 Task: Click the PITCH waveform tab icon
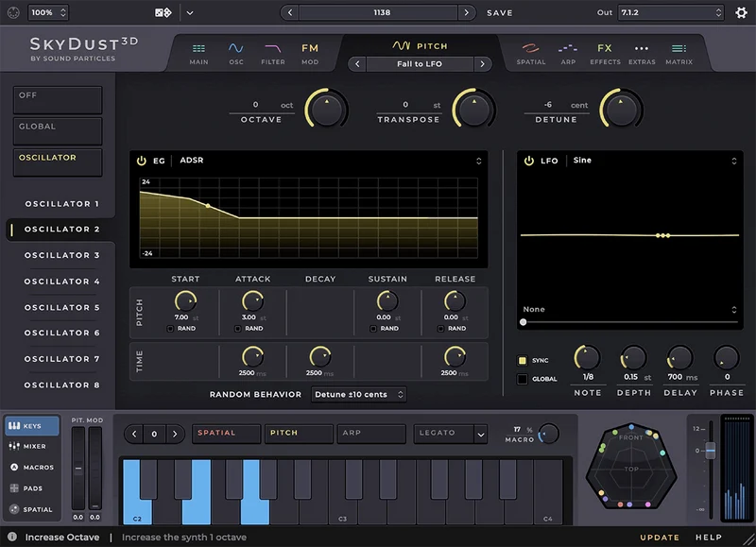(401, 45)
